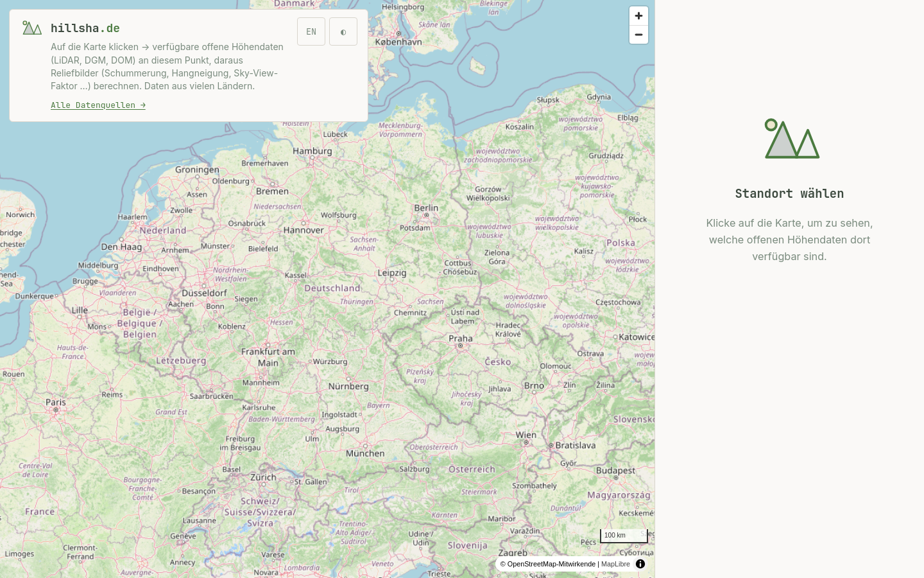The height and width of the screenshot is (578, 924).
Task: Click Leipzig on the map
Action: pos(392,273)
